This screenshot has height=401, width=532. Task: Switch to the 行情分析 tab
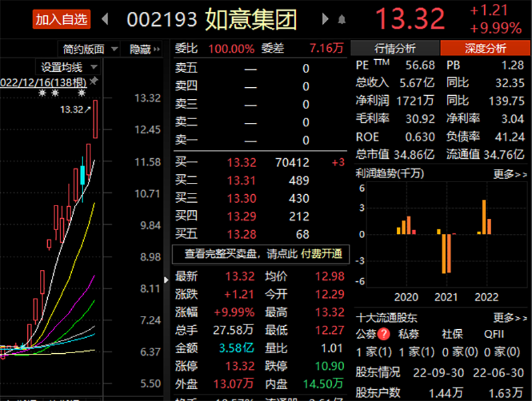(394, 48)
